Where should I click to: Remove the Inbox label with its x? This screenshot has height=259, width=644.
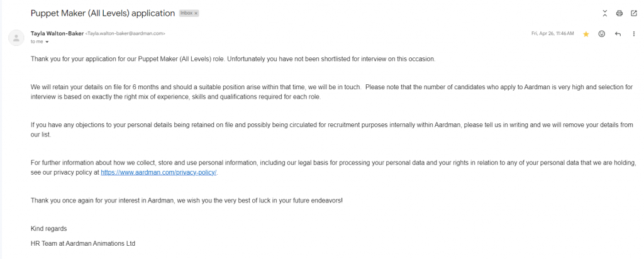196,13
